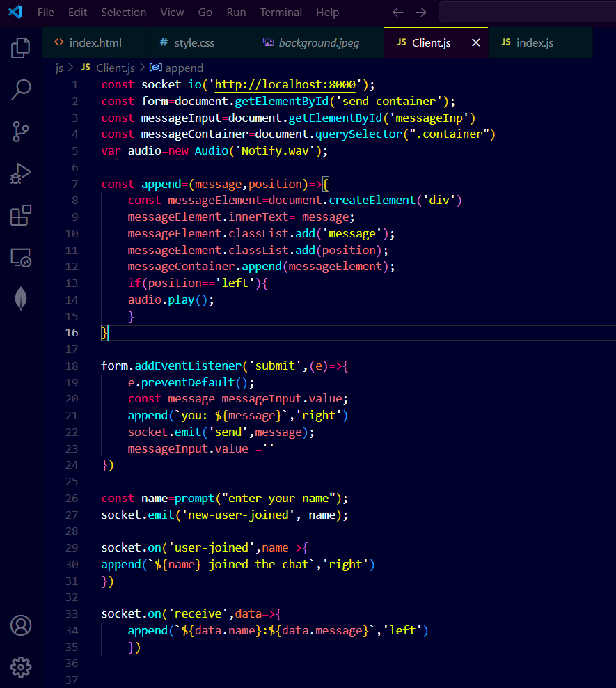Click "enter your name" prompt string
The height and width of the screenshot is (688, 616).
coord(278,499)
